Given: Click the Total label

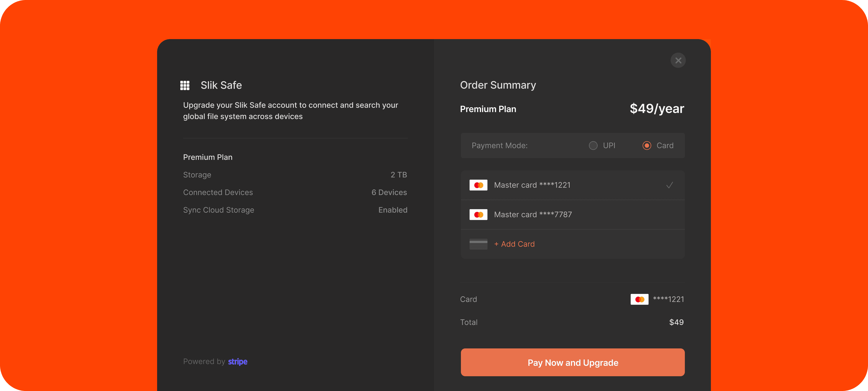Looking at the screenshot, I should coord(469,322).
